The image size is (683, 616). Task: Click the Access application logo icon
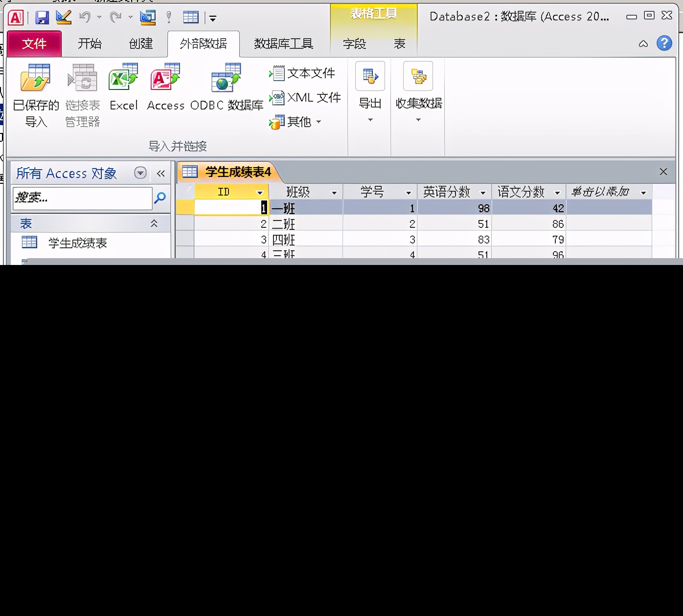16,18
